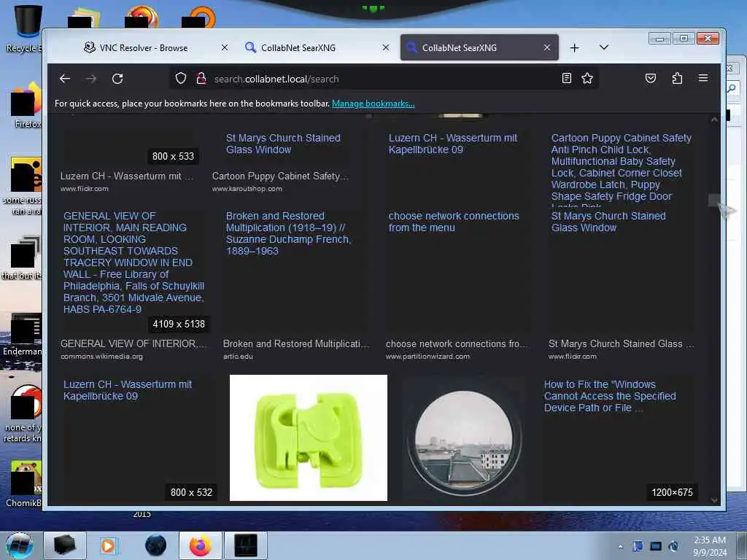Toggle reader view in address bar
Viewport: 747px width, 560px height.
click(x=566, y=78)
